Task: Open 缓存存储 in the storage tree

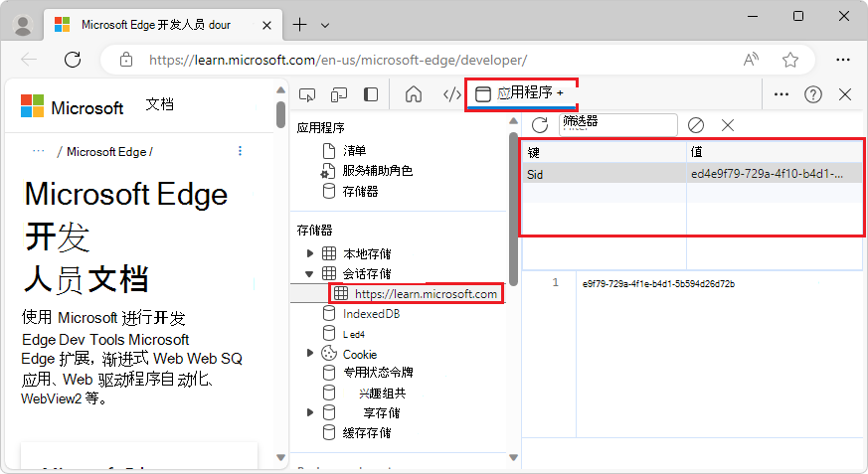Action: tap(367, 432)
